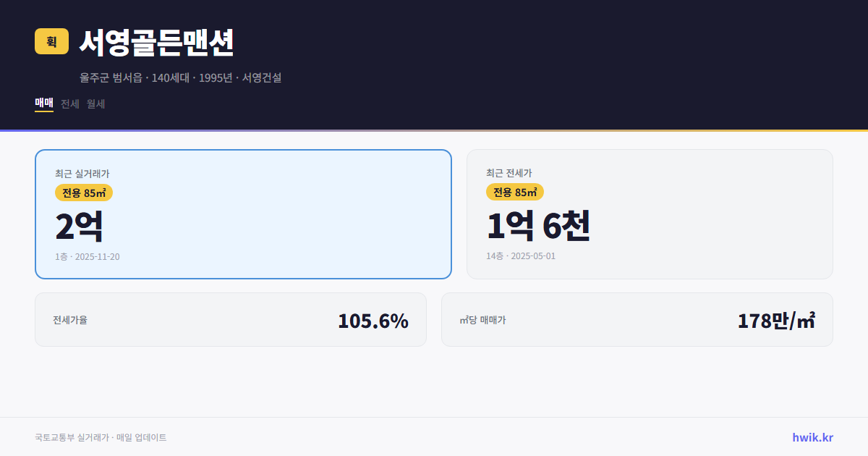Select the 178만/㎡ price figure
868x456 pixels.
[775, 319]
